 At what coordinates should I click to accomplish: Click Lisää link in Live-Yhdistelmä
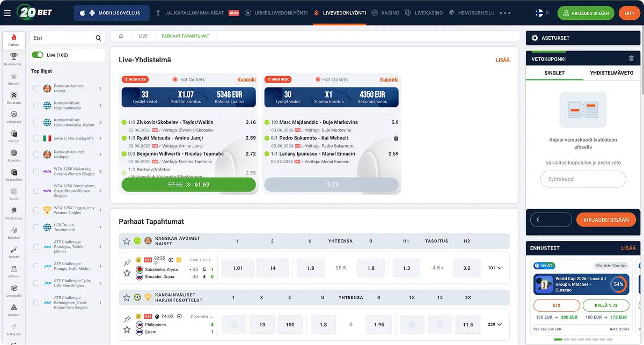(x=503, y=60)
